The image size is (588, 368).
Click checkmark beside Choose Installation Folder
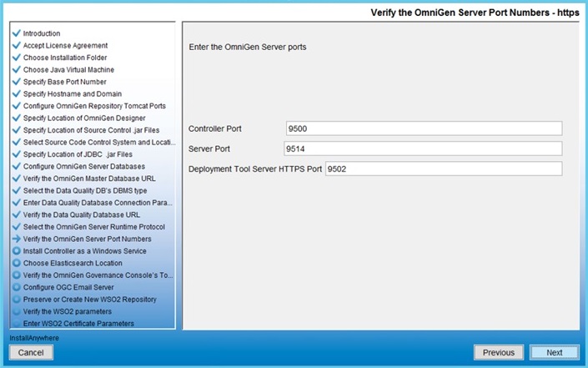(17, 57)
